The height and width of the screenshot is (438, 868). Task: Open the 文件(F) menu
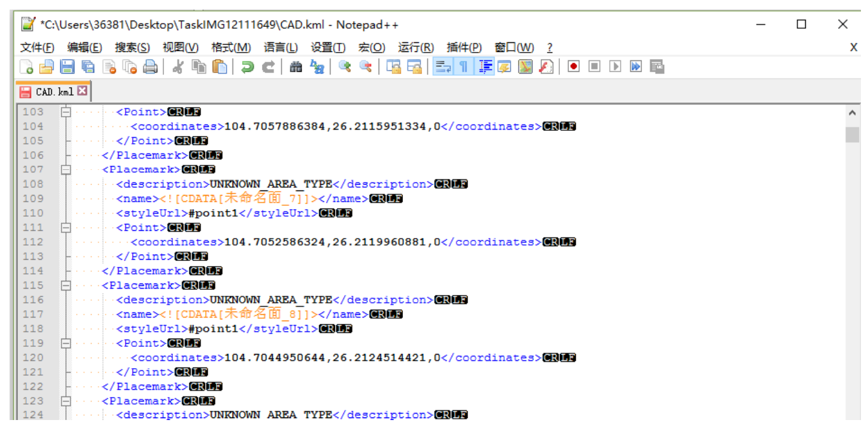point(37,47)
